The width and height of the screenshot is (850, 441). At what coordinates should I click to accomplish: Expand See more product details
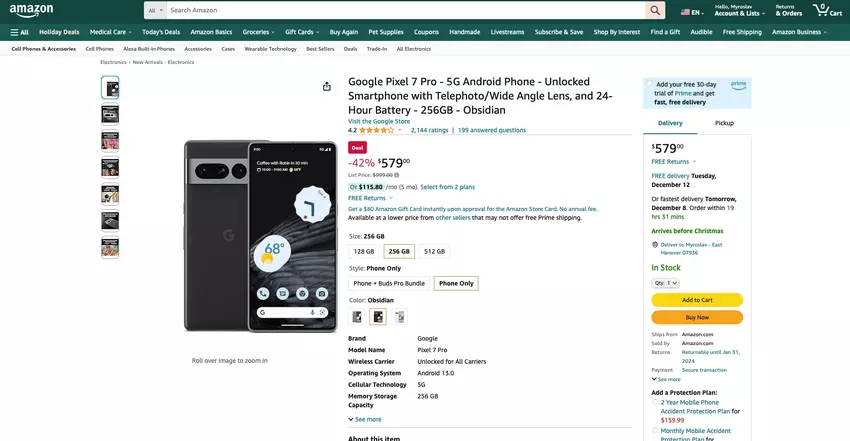pyautogui.click(x=365, y=419)
